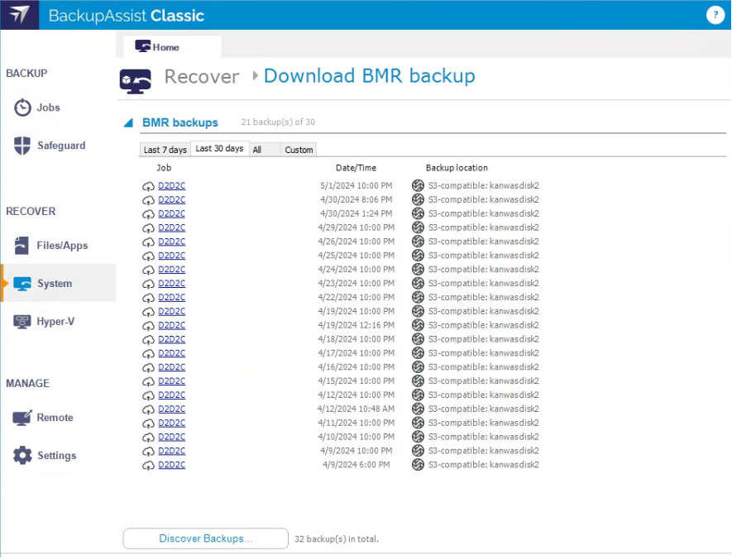Viewport: 732px width, 560px height.
Task: Open Hyper-V label in sidebar
Action: coord(55,322)
